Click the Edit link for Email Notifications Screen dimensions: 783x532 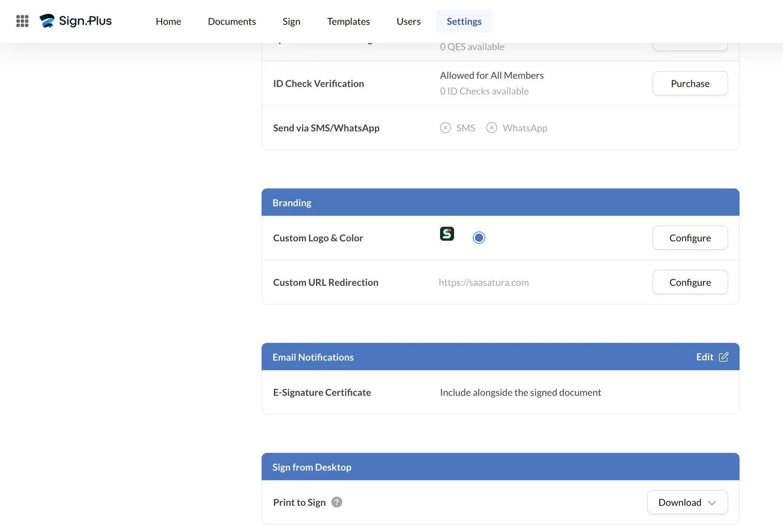[x=712, y=357]
